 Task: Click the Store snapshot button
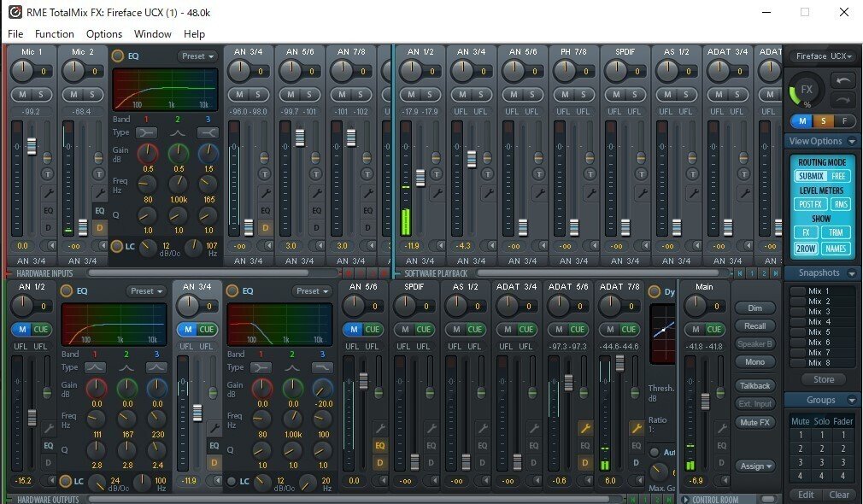click(x=824, y=379)
